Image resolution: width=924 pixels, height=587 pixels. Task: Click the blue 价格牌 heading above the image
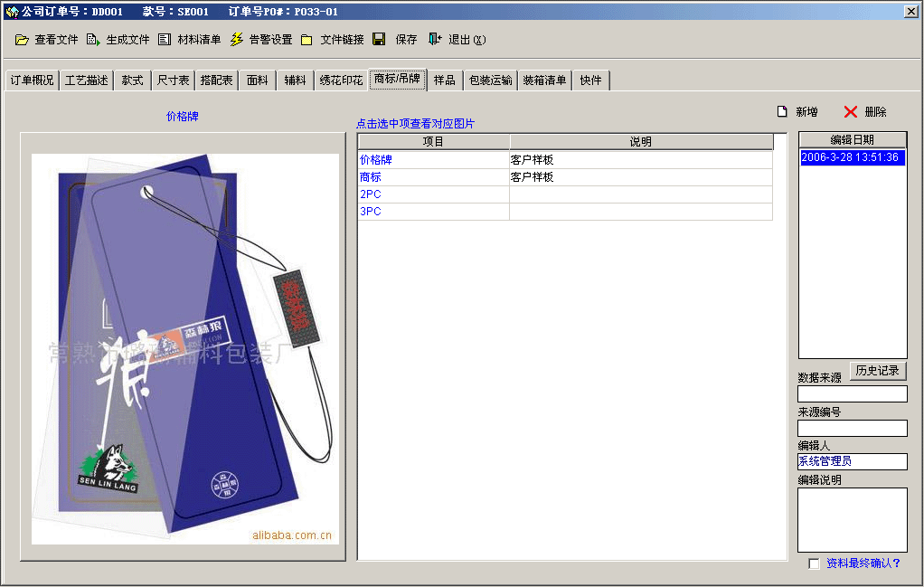click(183, 116)
